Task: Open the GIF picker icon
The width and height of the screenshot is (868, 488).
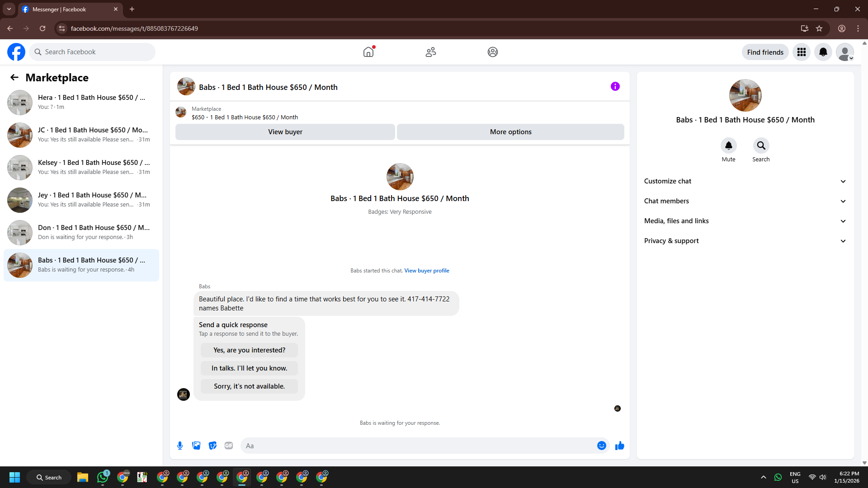Action: (229, 446)
